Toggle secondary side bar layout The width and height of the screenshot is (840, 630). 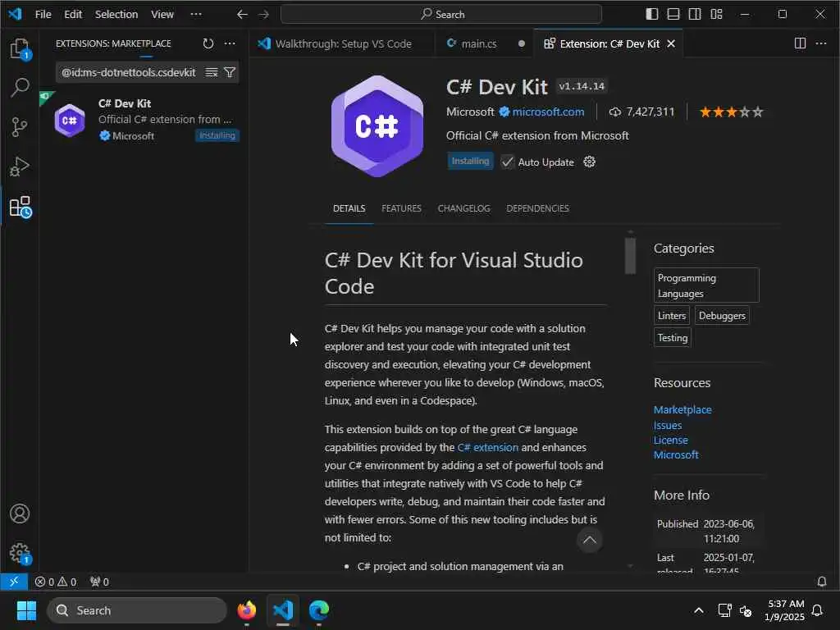(x=695, y=15)
